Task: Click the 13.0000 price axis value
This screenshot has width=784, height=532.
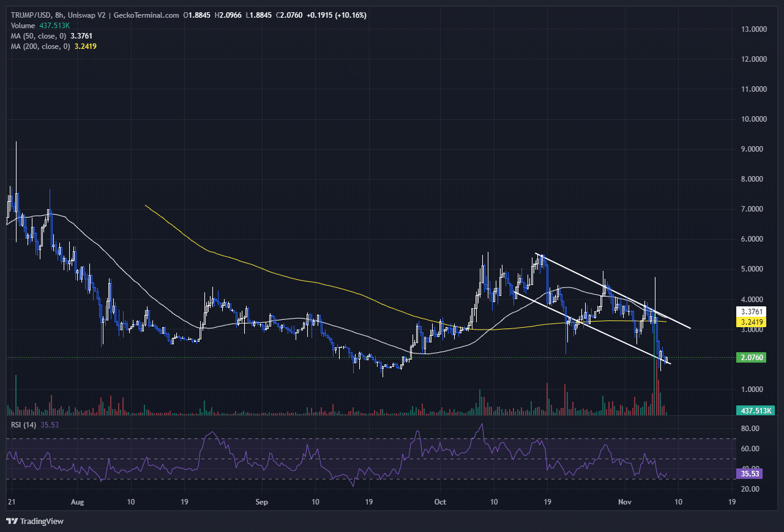Action: [x=753, y=29]
